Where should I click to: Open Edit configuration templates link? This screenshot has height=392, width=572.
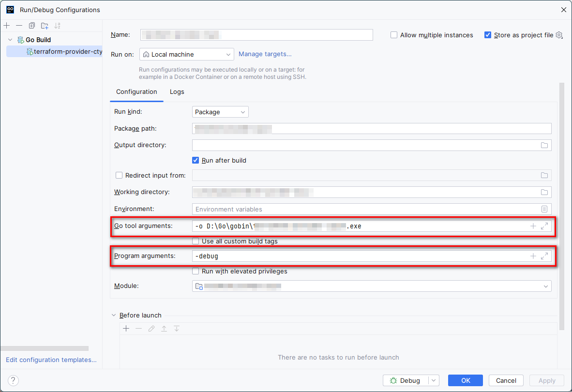click(x=51, y=360)
